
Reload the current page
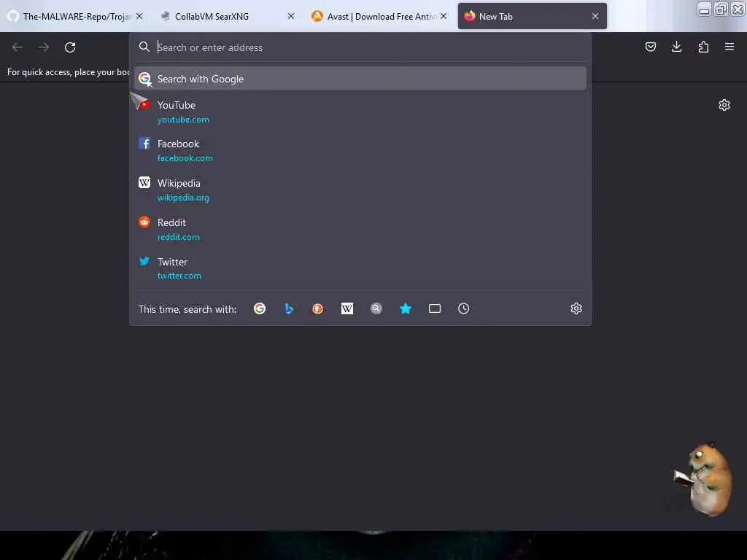[x=70, y=47]
